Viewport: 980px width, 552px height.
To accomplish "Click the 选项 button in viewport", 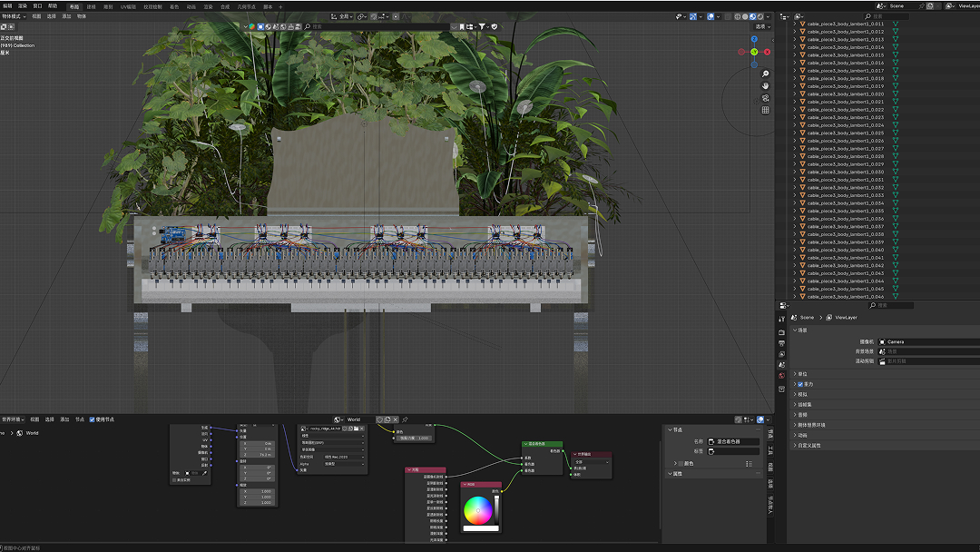I will coord(760,26).
